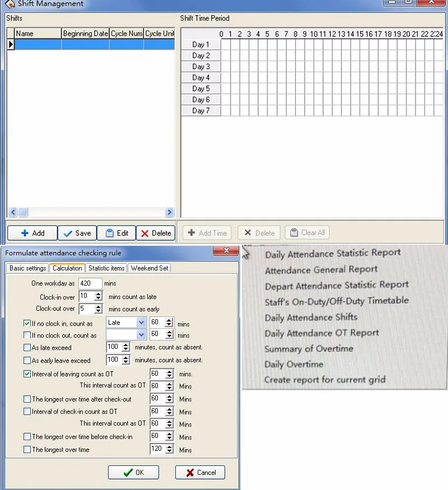
Task: Open the empty dropdown for no clock out
Action: 141,335
